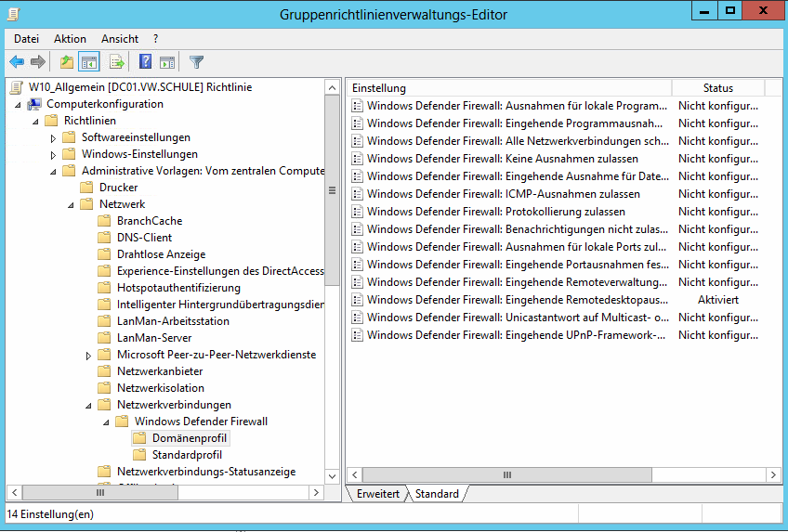788x532 pixels.
Task: Click the Export list toolbar icon
Action: click(117, 62)
